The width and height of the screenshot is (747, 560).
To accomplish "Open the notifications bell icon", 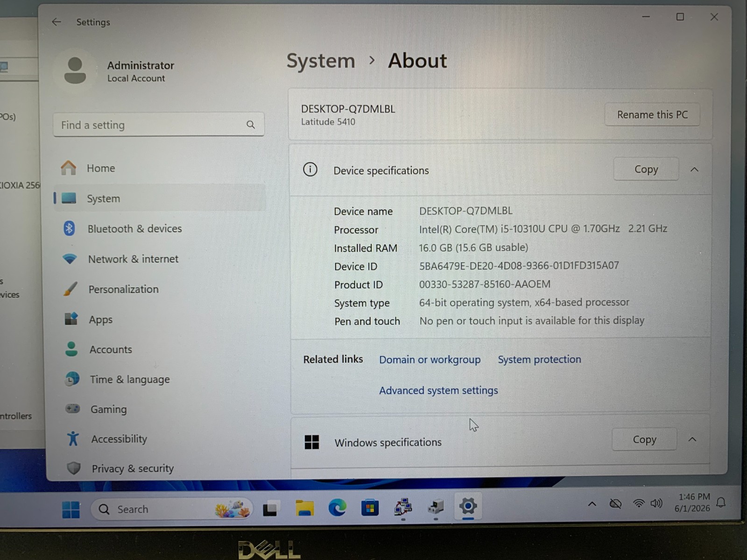I will tap(721, 502).
